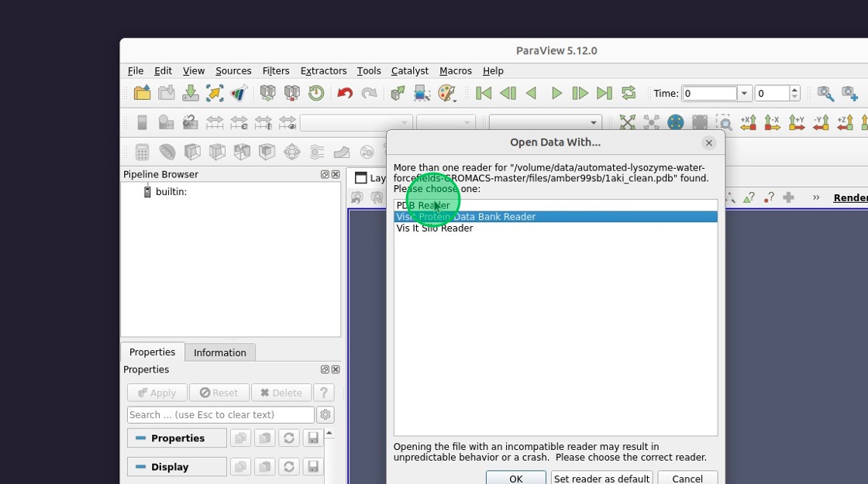Open the Extractors menu
This screenshot has width=868, height=484.
coord(323,70)
